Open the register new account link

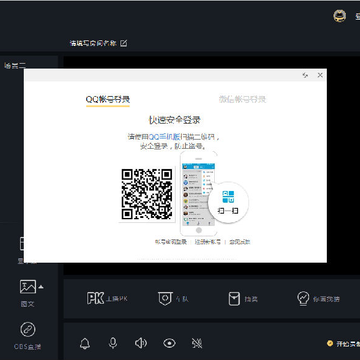coord(208,242)
